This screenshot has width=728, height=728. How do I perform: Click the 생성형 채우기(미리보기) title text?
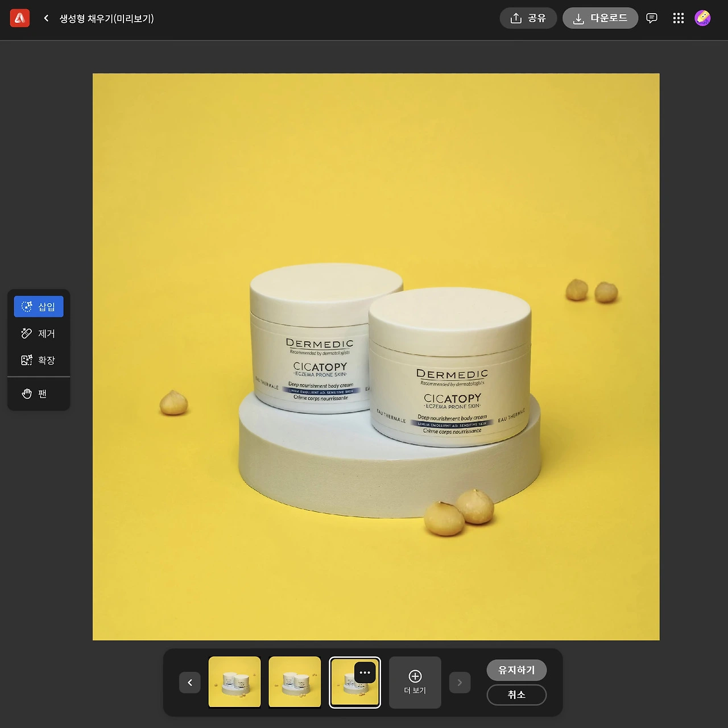click(x=107, y=18)
